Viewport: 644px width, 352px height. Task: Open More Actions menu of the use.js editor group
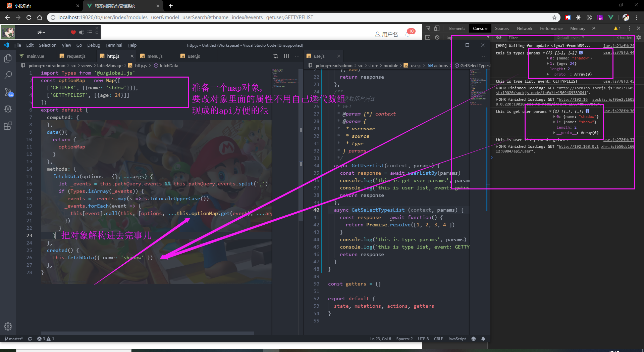pos(484,56)
